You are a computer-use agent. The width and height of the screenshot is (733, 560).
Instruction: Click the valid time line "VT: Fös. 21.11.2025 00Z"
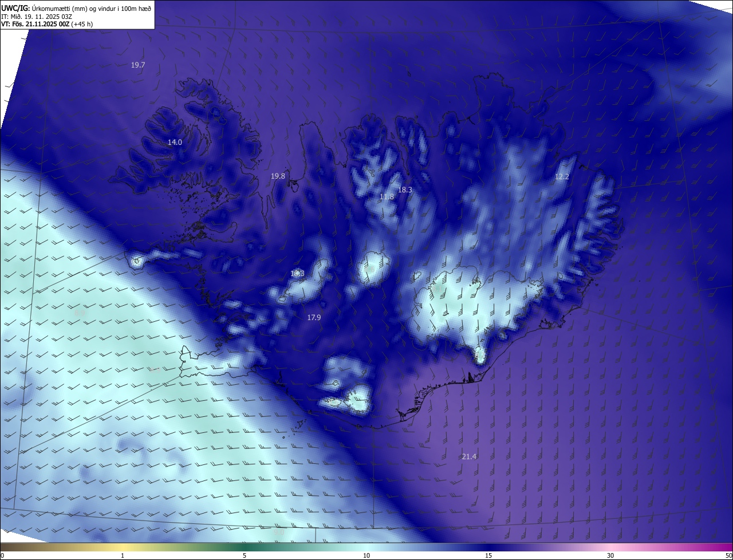click(36, 24)
